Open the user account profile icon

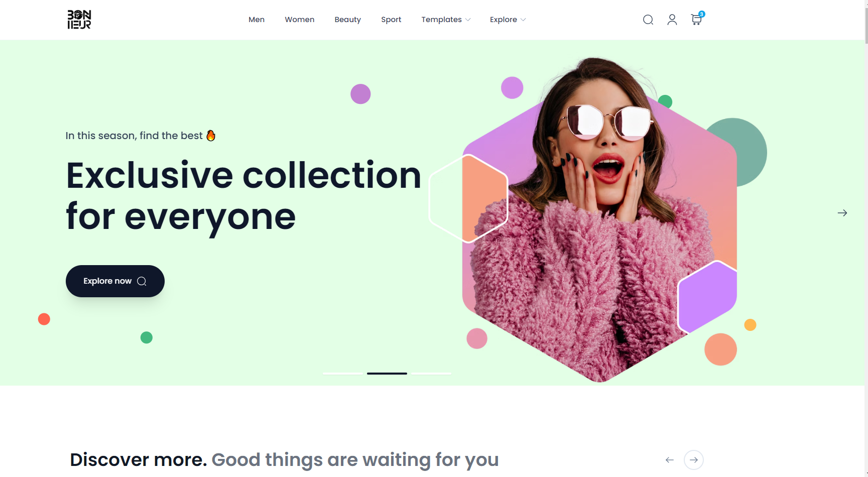coord(672,20)
